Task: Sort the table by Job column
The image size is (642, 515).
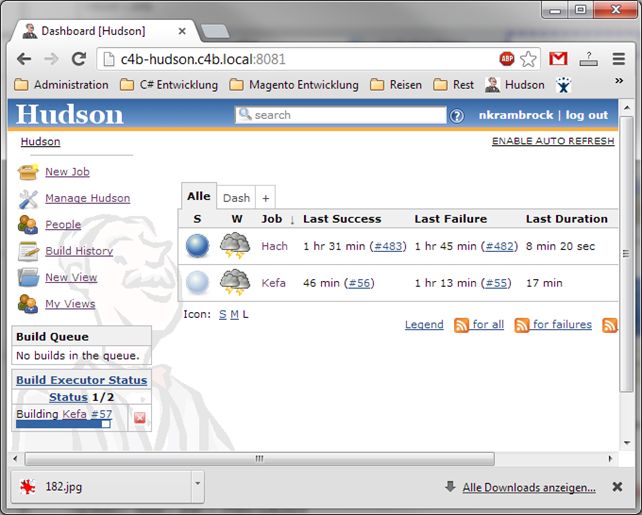Action: tap(272, 219)
